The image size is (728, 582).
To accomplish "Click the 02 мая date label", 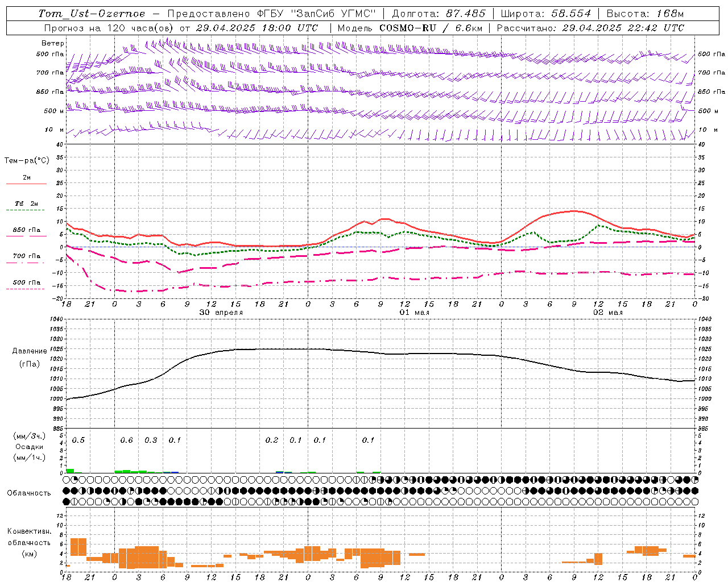I will [x=608, y=313].
